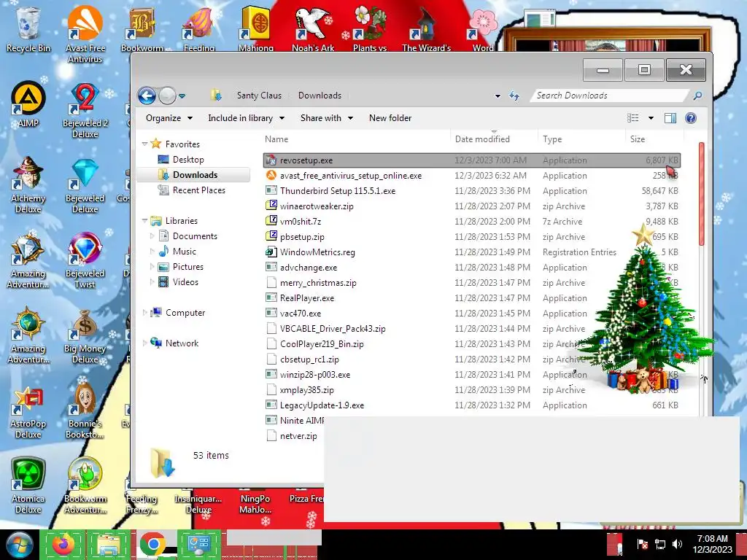Select Pictures library in navigation pane
747x560 pixels.
pos(187,267)
